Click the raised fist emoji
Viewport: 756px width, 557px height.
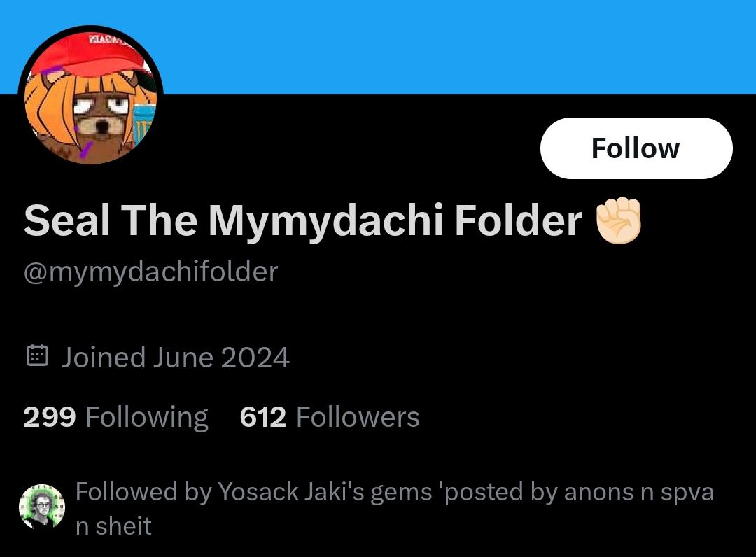(x=618, y=221)
